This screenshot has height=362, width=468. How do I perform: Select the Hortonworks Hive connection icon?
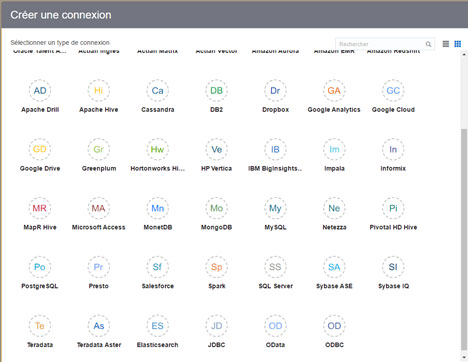[x=158, y=149]
